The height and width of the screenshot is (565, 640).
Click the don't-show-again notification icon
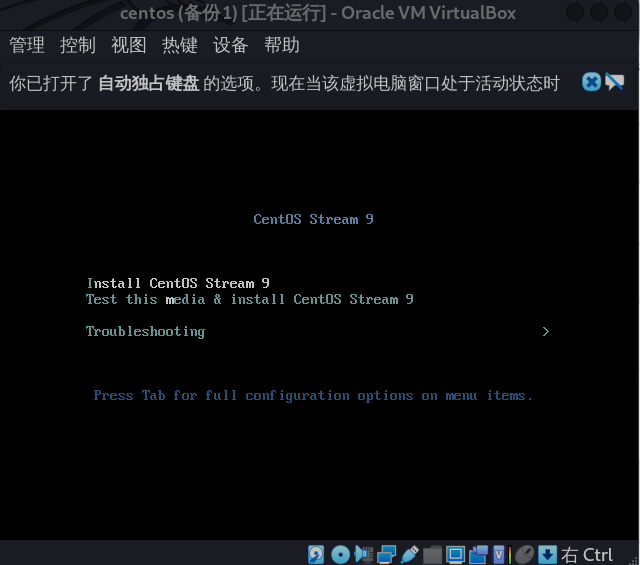pos(615,82)
